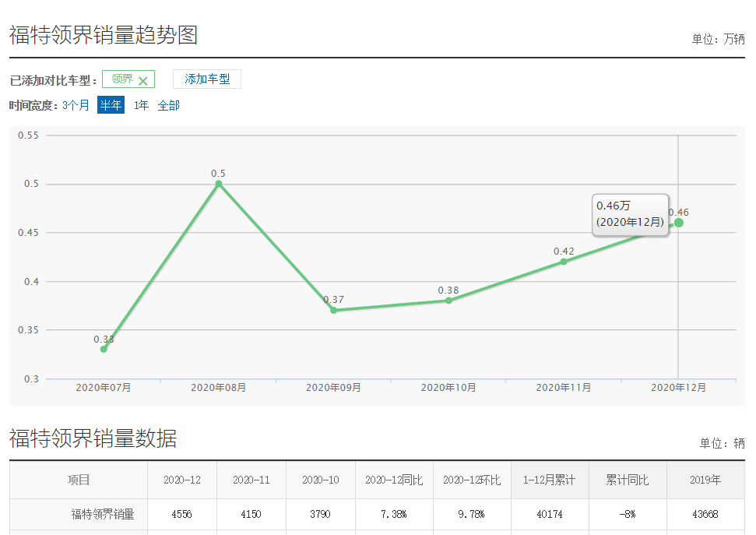This screenshot has width=756, height=535.
Task: Click the 2020-11 column header
Action: point(251,480)
